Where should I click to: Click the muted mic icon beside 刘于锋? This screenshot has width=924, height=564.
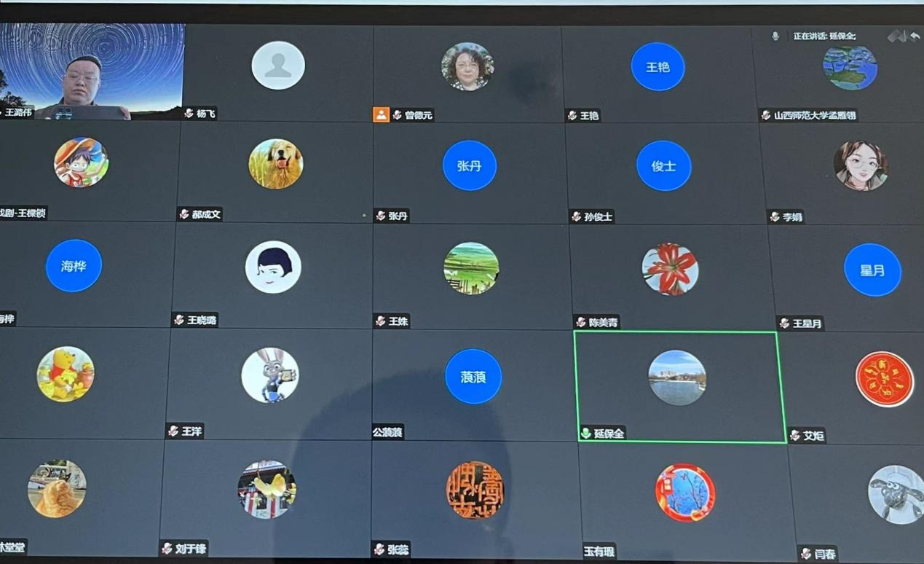(167, 548)
